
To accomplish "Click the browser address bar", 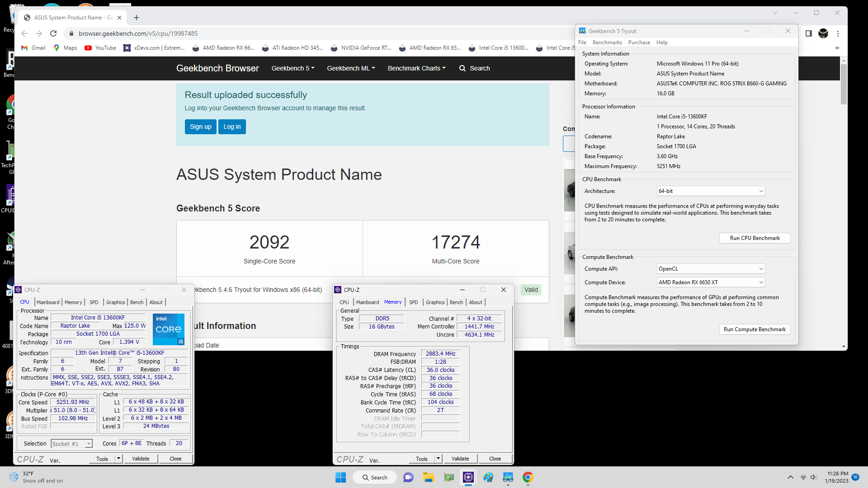I will [316, 33].
